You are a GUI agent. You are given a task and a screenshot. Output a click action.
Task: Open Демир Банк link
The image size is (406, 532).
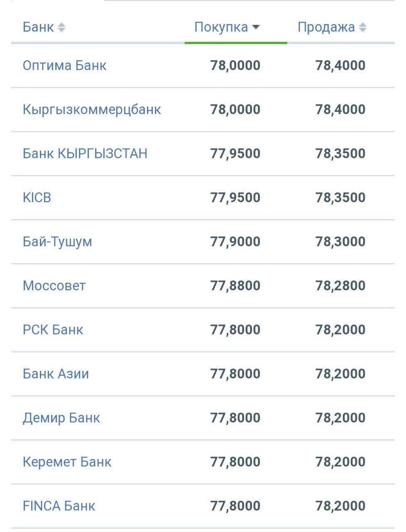click(x=61, y=418)
